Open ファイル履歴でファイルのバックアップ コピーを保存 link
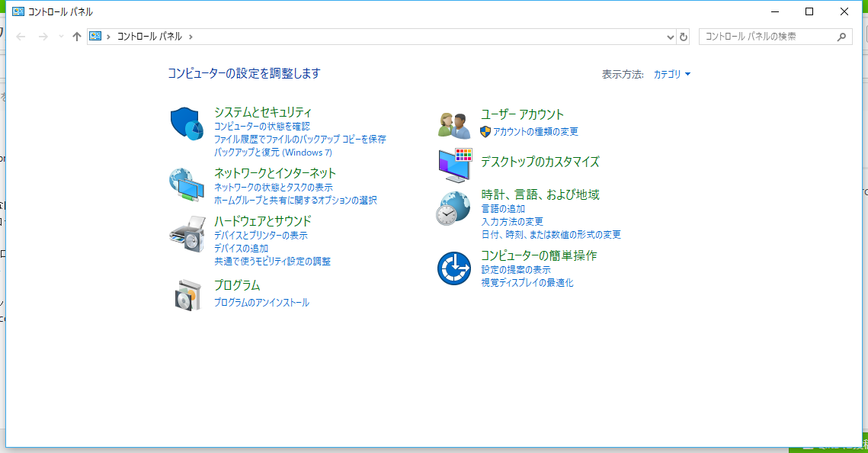 tap(300, 140)
